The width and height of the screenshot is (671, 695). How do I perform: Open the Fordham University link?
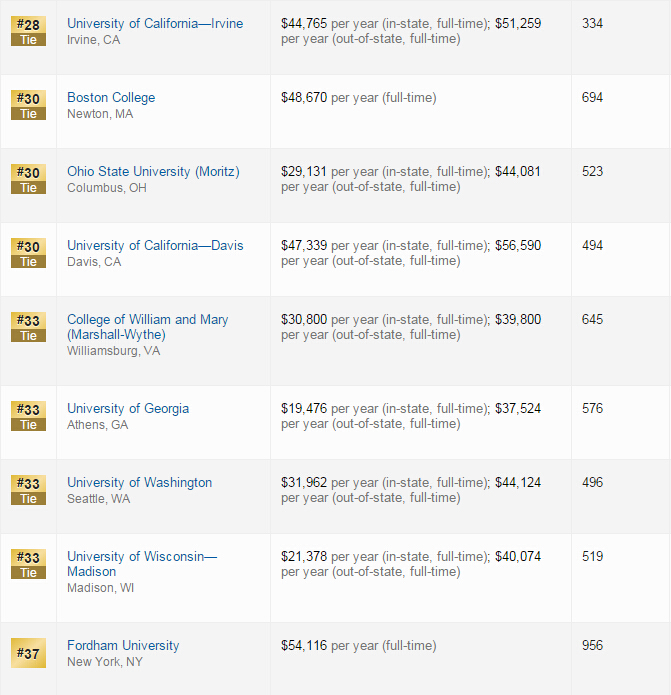click(123, 645)
